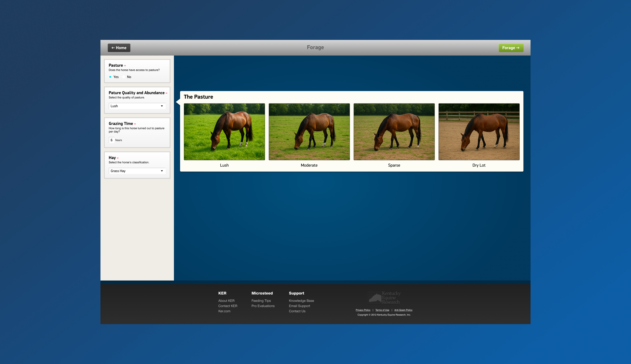Viewport: 631px width, 364px height.
Task: Click the Kentucky Equine Research logo
Action: 384,297
